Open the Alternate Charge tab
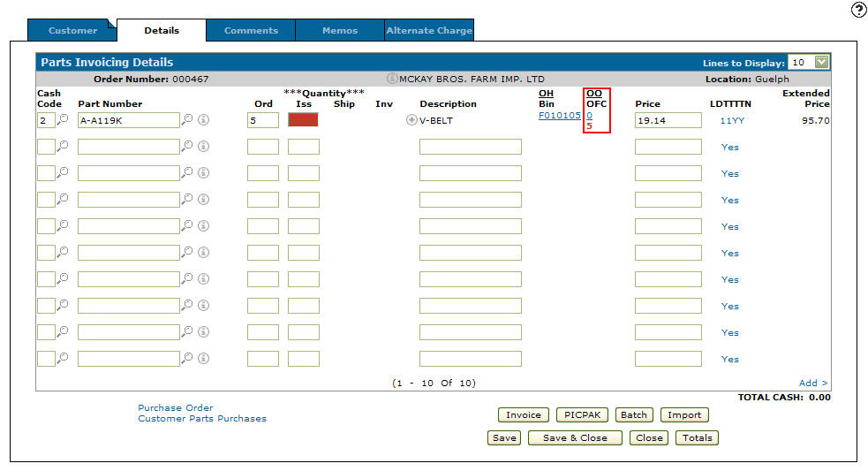This screenshot has height=471, width=868. [429, 30]
